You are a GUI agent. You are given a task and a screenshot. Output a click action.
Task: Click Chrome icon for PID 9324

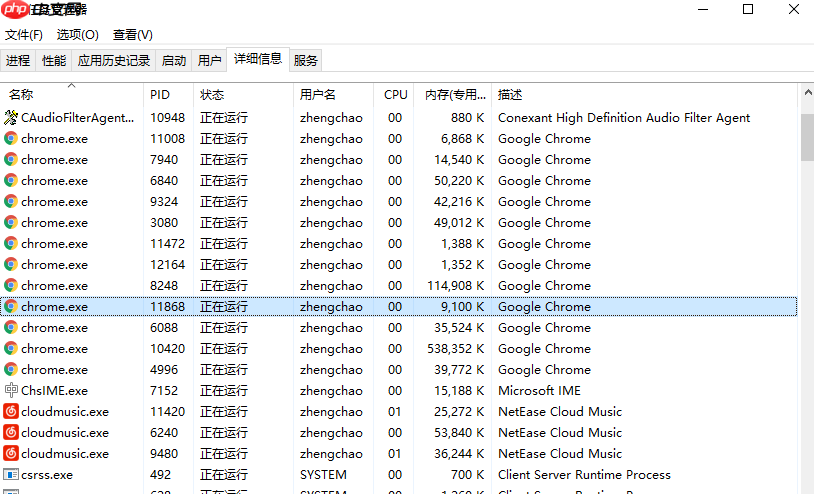click(x=10, y=201)
